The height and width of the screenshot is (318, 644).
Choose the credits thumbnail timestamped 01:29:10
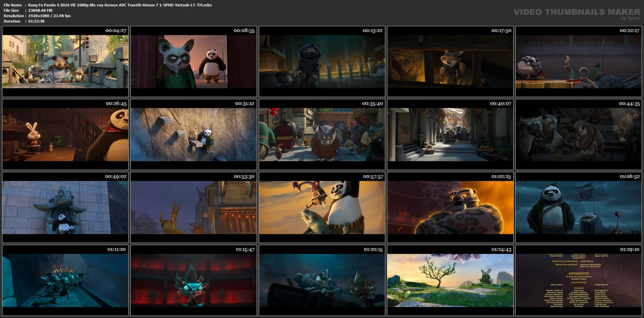tap(579, 280)
